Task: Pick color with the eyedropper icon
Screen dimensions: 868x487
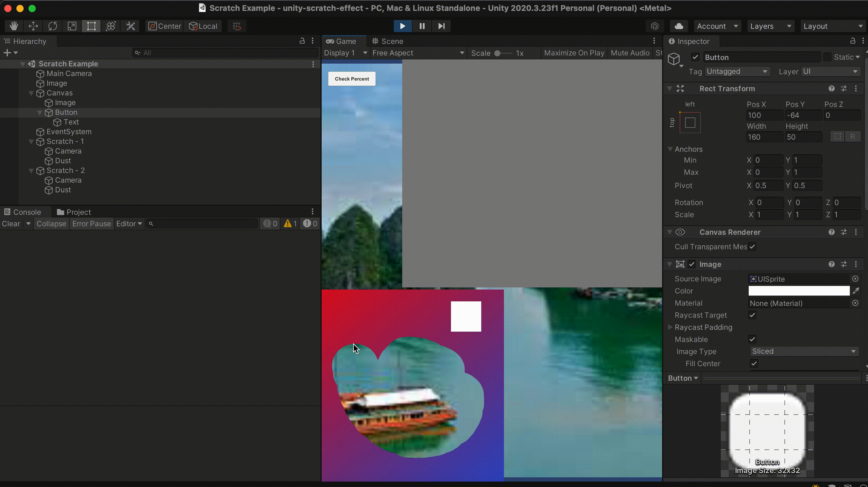Action: click(x=856, y=291)
